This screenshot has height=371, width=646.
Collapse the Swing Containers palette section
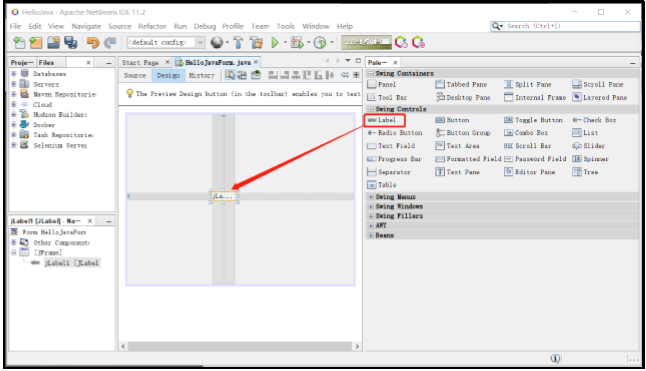[371, 73]
